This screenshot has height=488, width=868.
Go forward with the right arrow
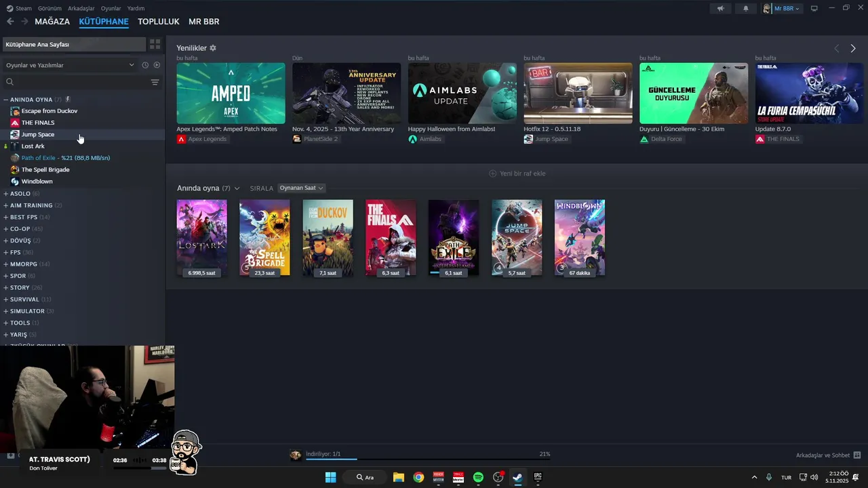[x=24, y=22]
